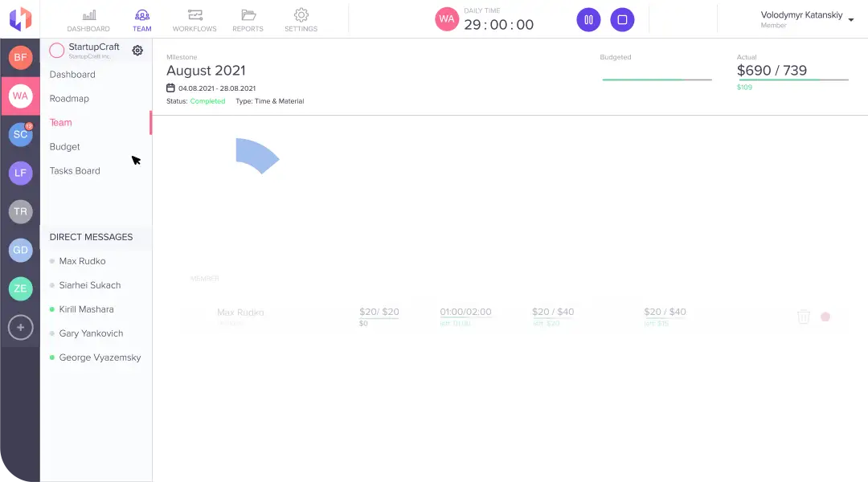Open StartupCraft project settings gear

point(137,51)
